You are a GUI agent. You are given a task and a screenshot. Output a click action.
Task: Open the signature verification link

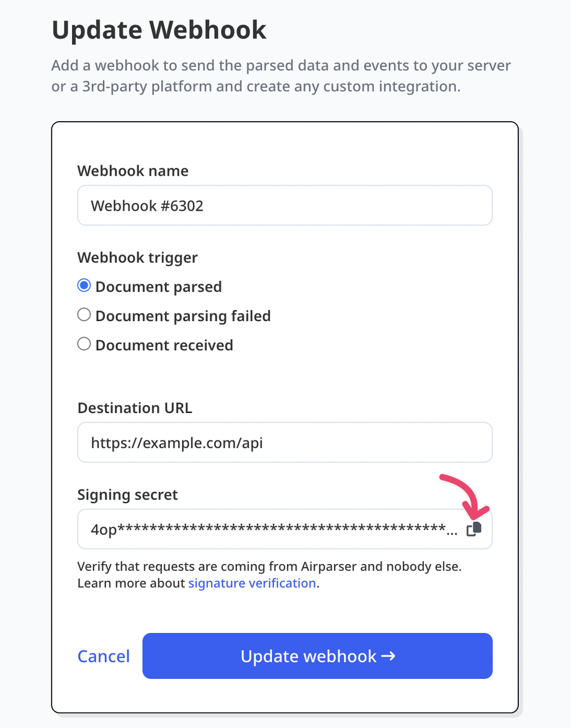point(252,583)
